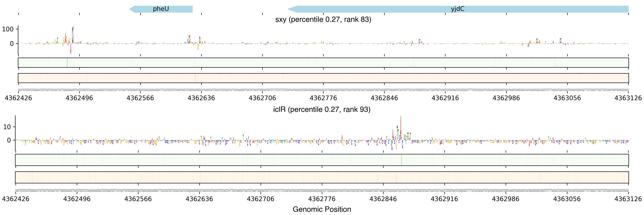
Task: Click the 100 y-axis tick of sxy
Action: (8, 29)
